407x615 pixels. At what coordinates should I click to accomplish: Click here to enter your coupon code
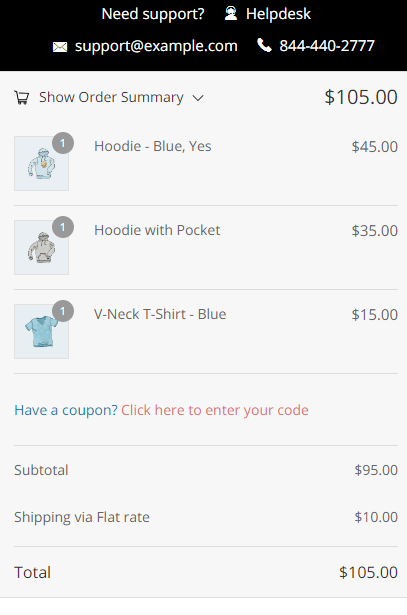coord(214,410)
